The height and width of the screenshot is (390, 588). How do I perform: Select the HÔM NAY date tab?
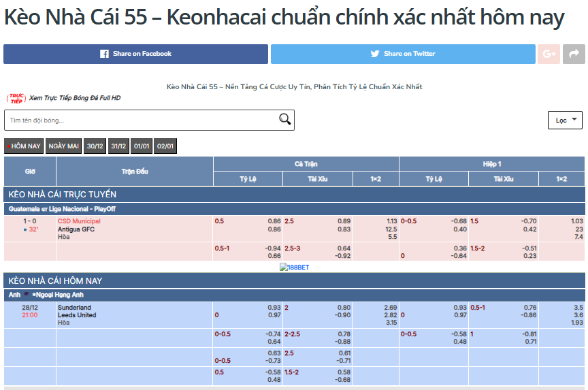click(24, 146)
